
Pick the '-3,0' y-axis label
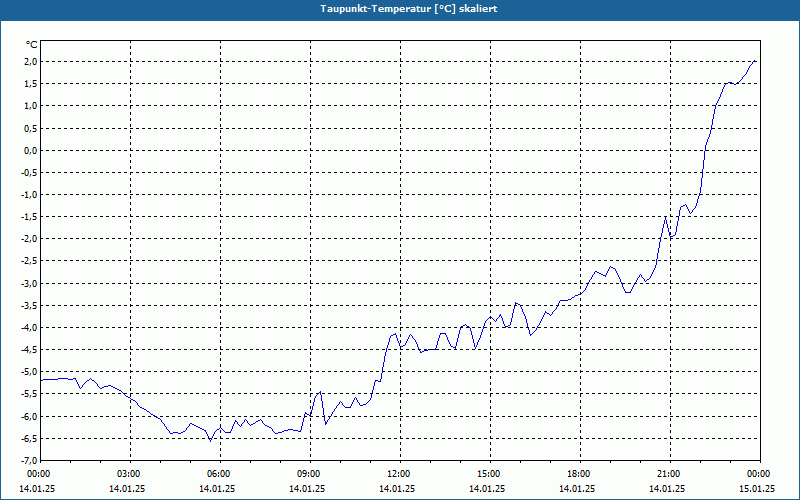tap(29, 283)
